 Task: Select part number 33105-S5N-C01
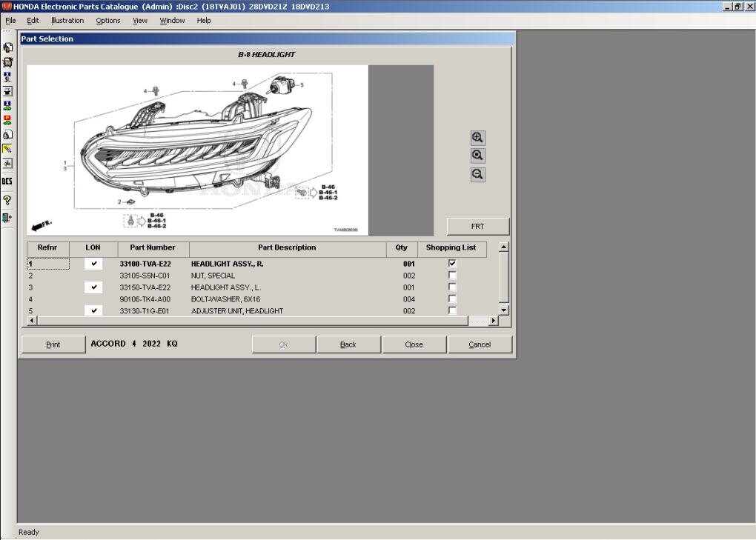[x=145, y=276]
